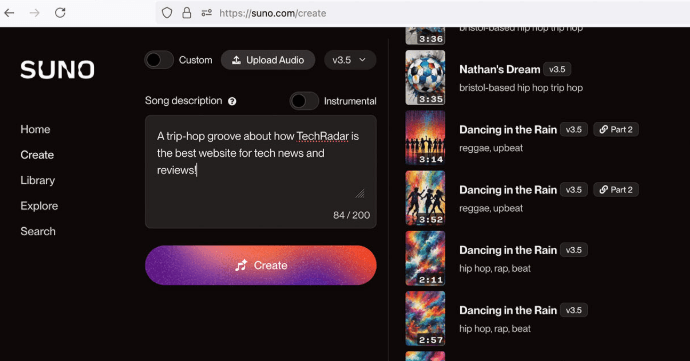Click the padlock site security icon
Screen dimensions: 690x361
(x=187, y=13)
